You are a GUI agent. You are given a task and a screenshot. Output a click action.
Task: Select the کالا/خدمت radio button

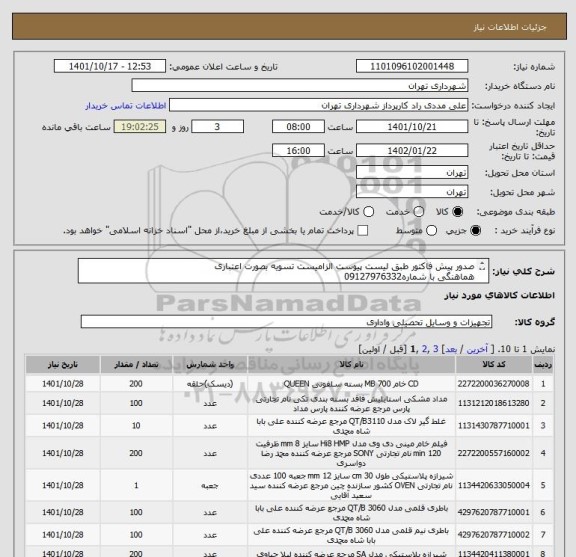tap(368, 212)
